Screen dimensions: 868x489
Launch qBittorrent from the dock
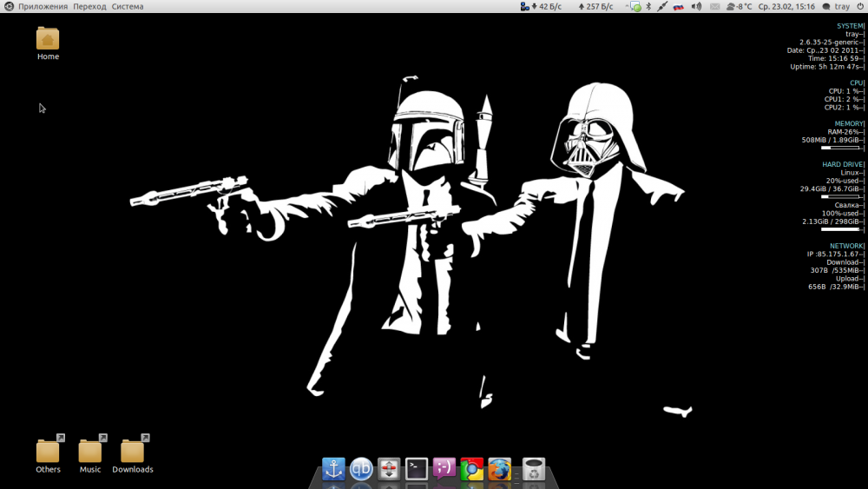click(x=361, y=469)
